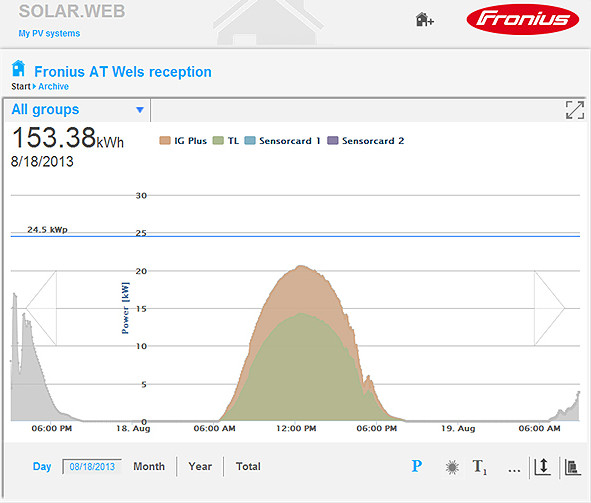Click the add PV system house icon
Viewport: 591px width, 503px height.
click(425, 19)
